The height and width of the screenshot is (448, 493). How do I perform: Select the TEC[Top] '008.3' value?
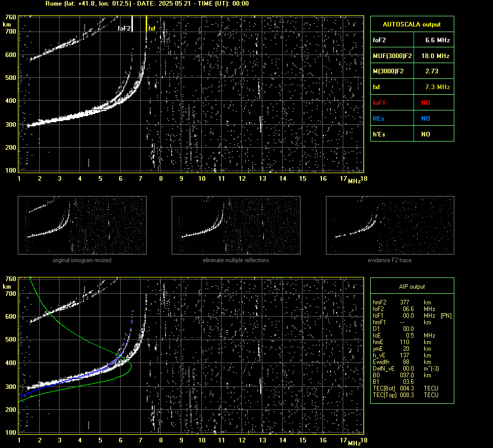(x=406, y=395)
